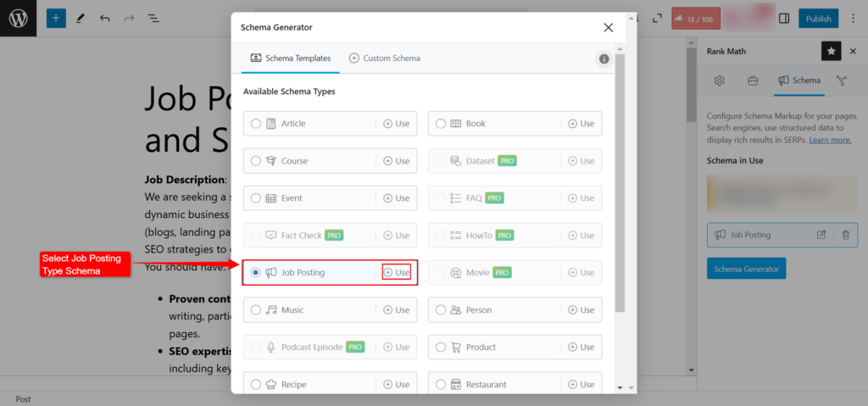
Task: Click the Restaurant storefront icon
Action: 456,385
